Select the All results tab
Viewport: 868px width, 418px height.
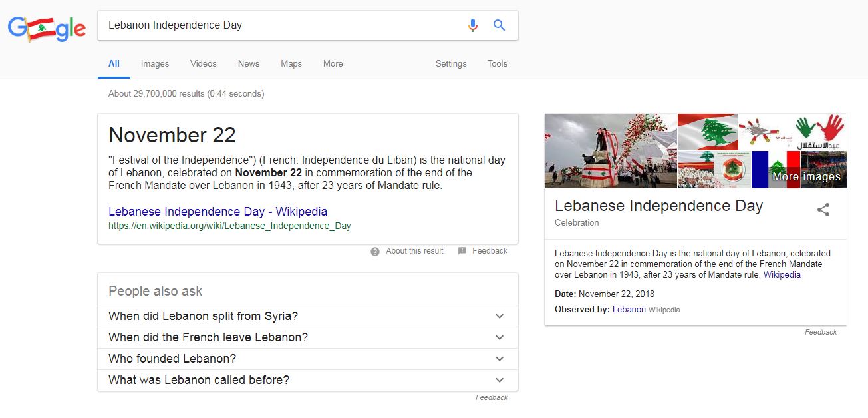(114, 64)
